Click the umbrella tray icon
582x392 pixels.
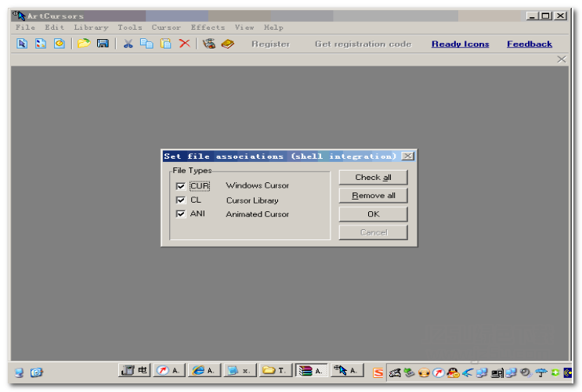540,372
